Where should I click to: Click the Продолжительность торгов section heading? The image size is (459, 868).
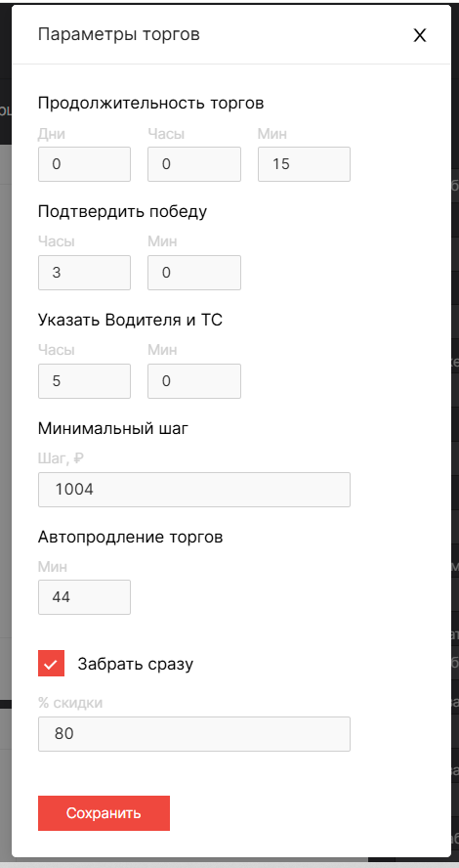[151, 104]
